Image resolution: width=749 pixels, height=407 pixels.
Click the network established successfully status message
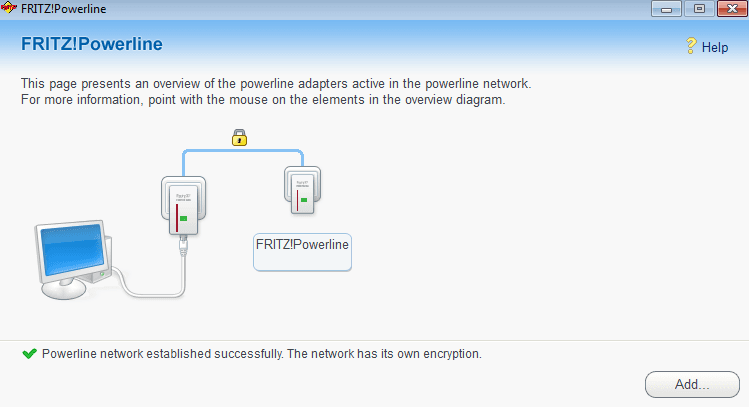pyautogui.click(x=262, y=354)
